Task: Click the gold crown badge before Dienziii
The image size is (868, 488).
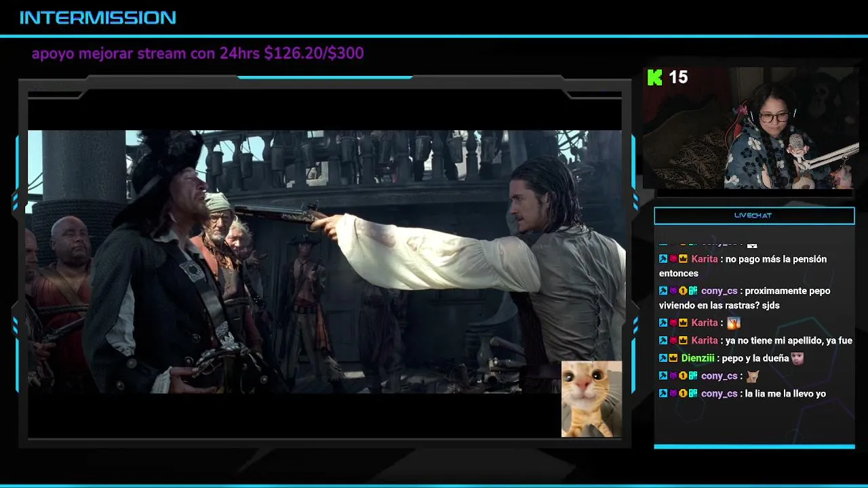Action: click(x=673, y=358)
